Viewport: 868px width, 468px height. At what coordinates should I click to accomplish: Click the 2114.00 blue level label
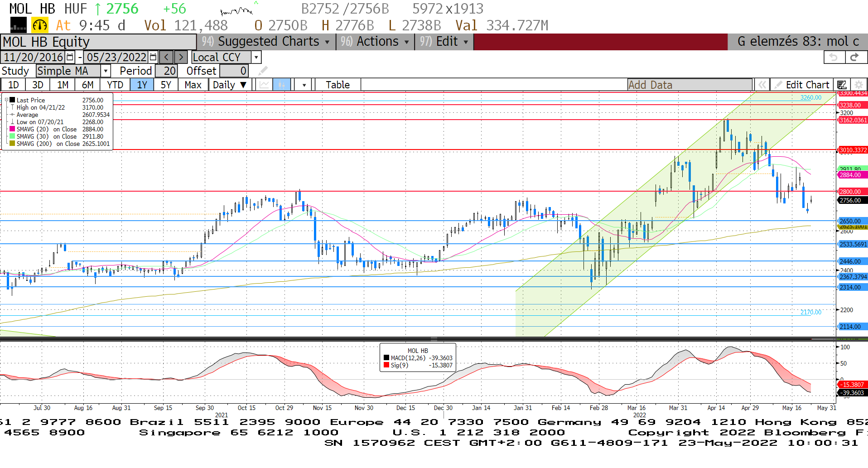[x=853, y=327]
